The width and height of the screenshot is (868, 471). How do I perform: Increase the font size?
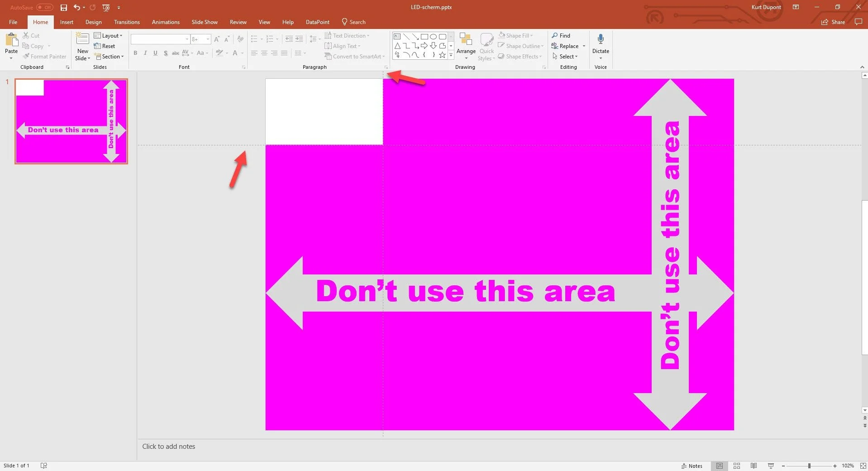tap(217, 39)
